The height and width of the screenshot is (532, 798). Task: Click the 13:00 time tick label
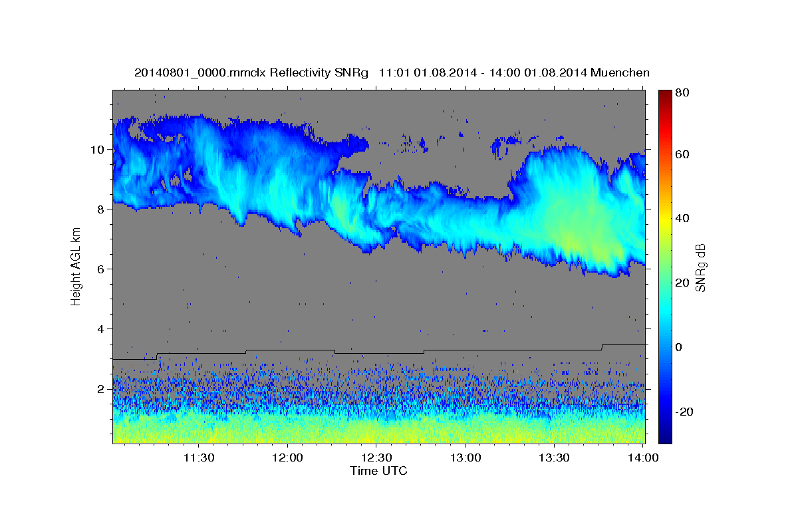(465, 458)
